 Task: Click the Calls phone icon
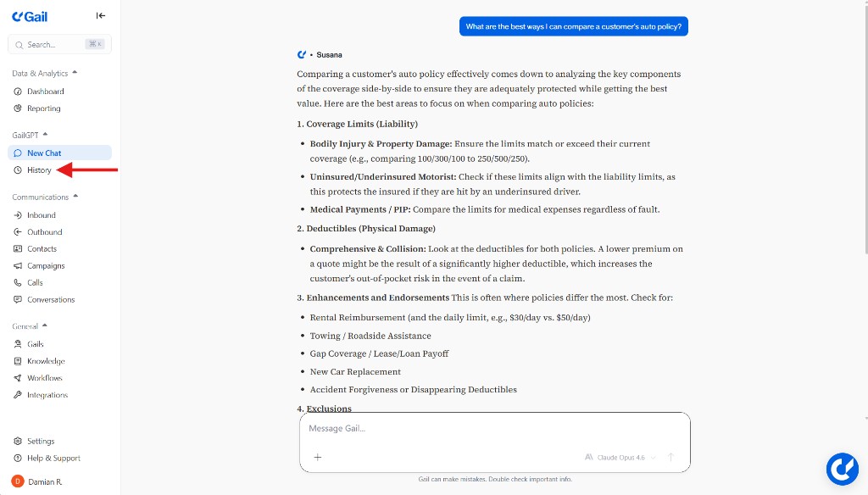coord(18,283)
